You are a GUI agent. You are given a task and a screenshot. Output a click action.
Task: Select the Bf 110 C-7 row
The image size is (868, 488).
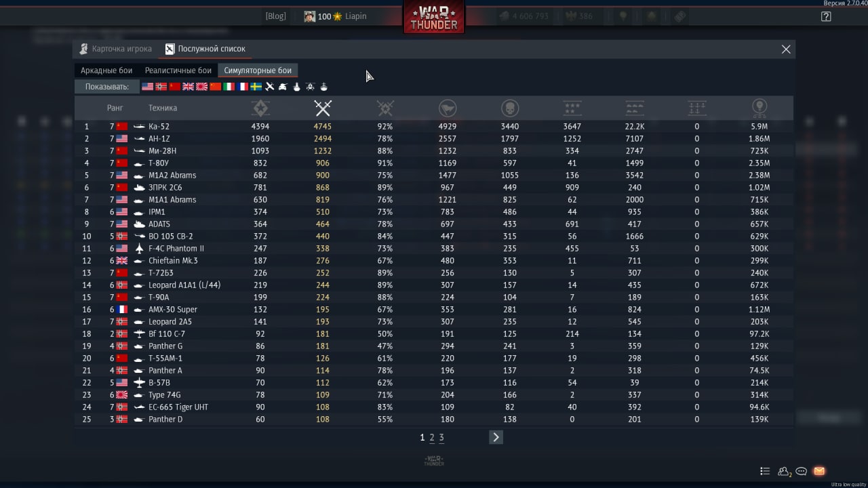coord(434,334)
